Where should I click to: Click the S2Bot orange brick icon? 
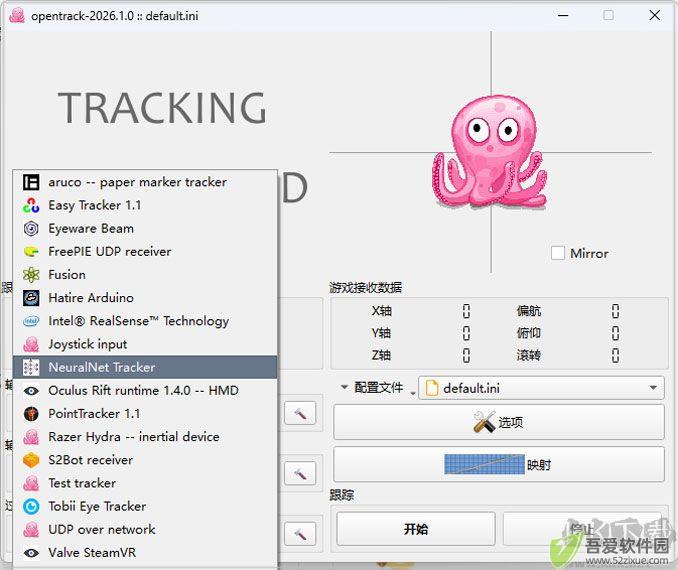point(31,460)
